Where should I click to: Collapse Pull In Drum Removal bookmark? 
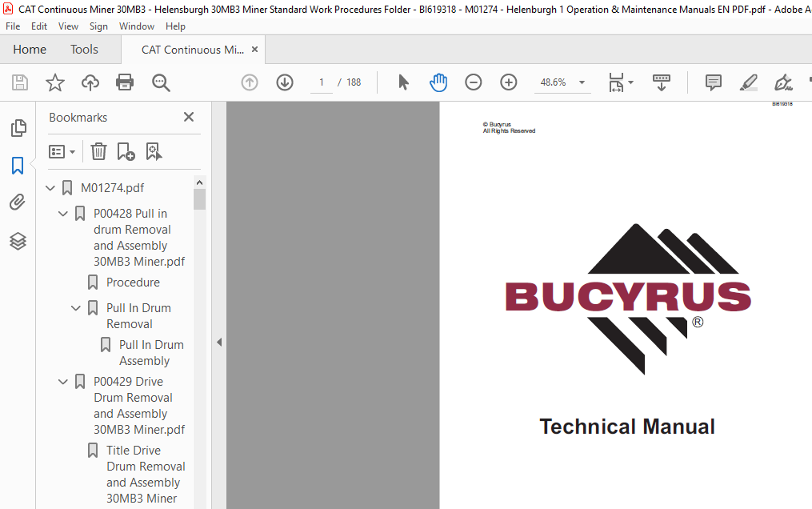point(76,308)
